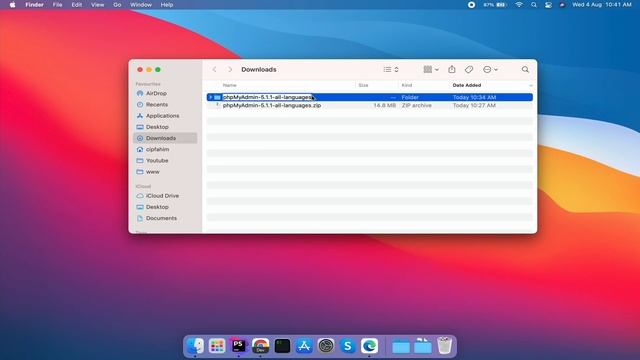Screen dimensions: 640x360
Task: Click the screen recording status icon
Action: (471, 5)
